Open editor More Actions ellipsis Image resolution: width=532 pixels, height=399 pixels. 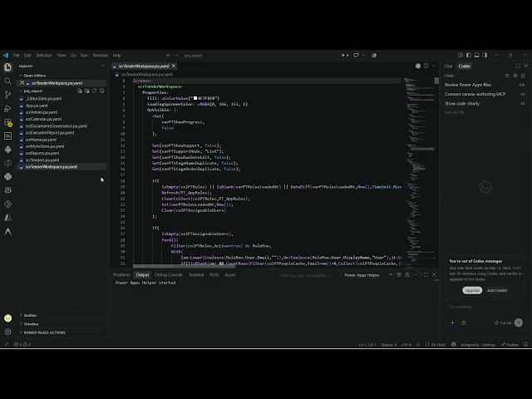click(x=434, y=66)
